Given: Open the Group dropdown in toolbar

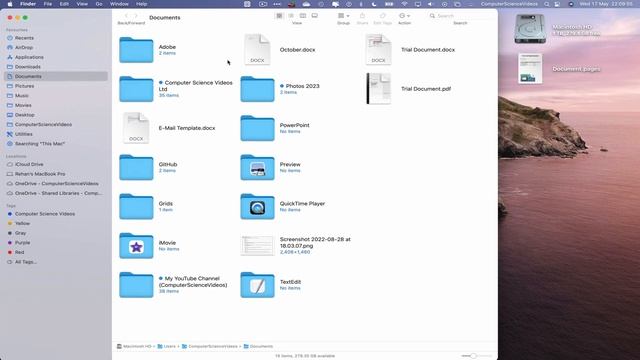Looking at the screenshot, I should [343, 16].
